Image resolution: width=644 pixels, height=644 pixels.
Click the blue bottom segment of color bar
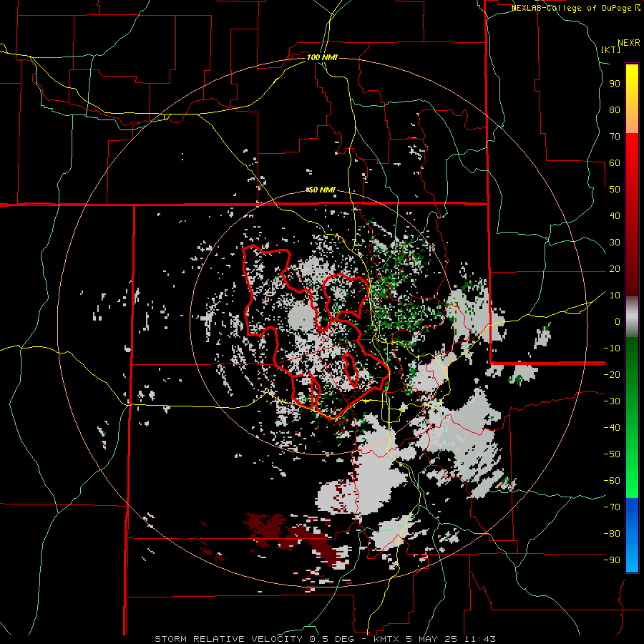click(x=632, y=535)
